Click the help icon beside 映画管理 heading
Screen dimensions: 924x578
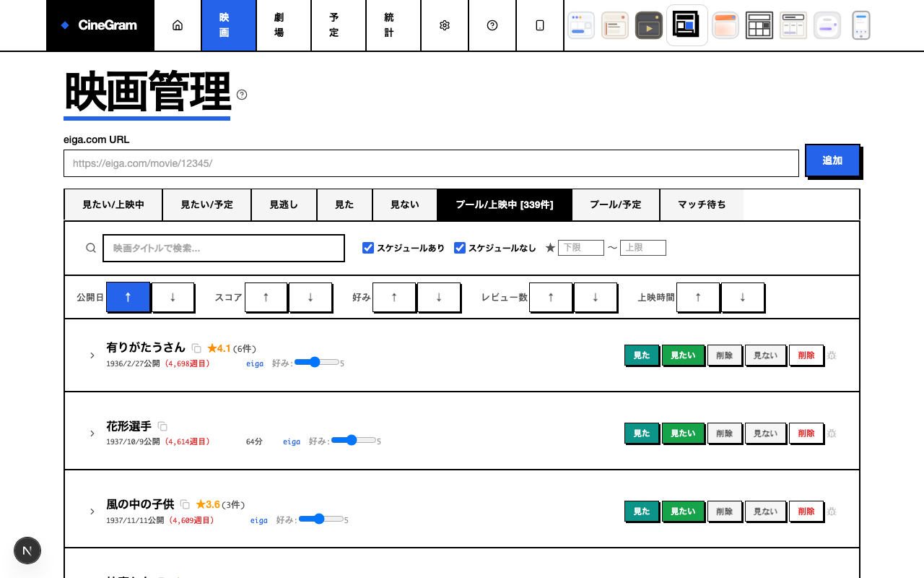pos(242,95)
